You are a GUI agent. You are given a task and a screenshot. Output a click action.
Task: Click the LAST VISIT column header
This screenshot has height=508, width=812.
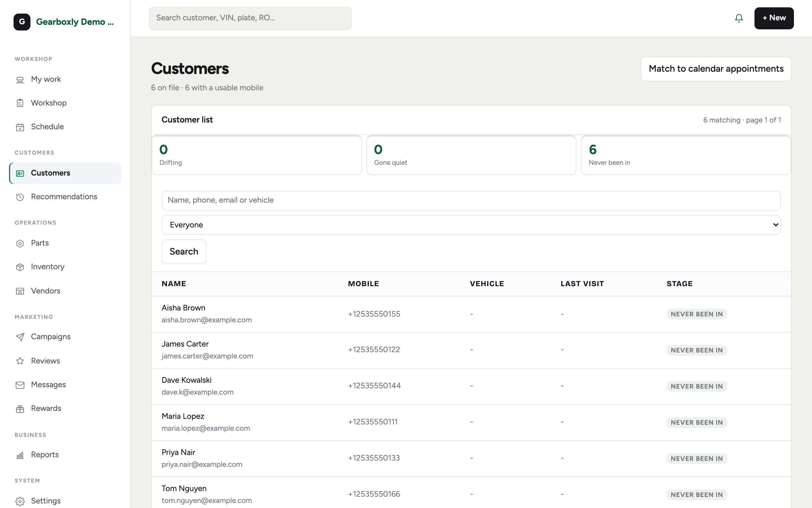(x=582, y=284)
